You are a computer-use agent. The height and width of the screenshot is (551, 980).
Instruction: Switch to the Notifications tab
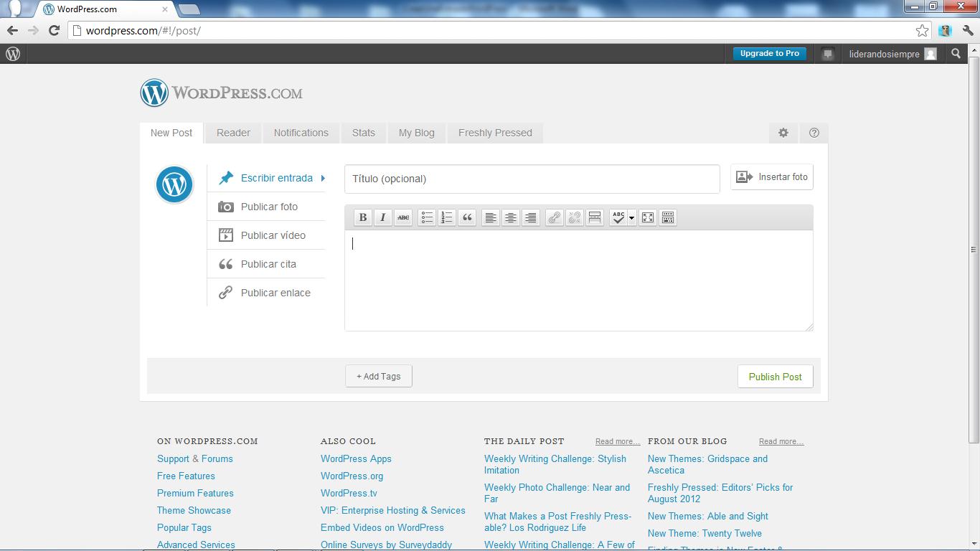click(301, 133)
